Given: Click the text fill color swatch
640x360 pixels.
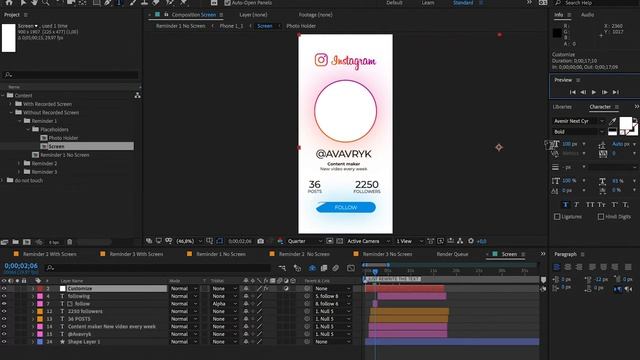Looking at the screenshot, I should click(x=625, y=123).
